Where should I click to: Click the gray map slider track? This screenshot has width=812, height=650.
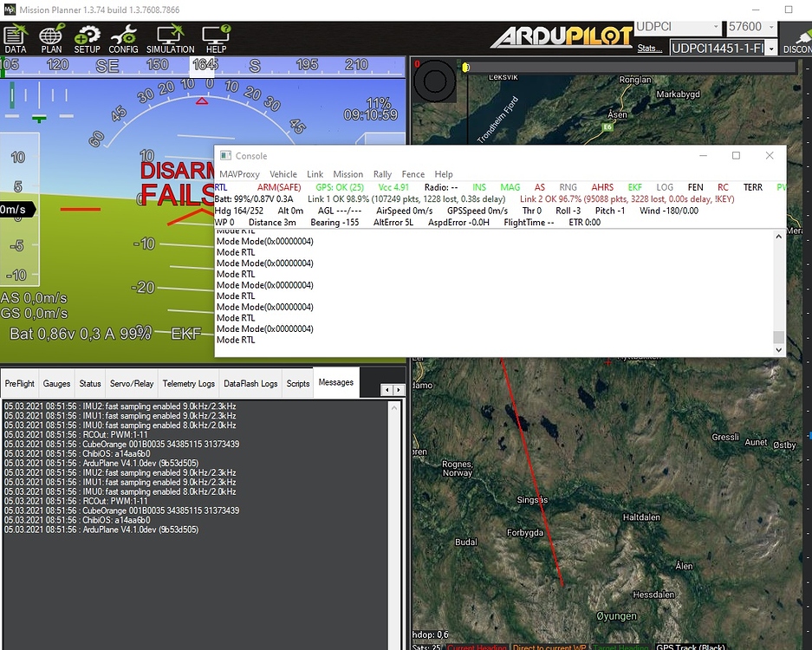632,68
